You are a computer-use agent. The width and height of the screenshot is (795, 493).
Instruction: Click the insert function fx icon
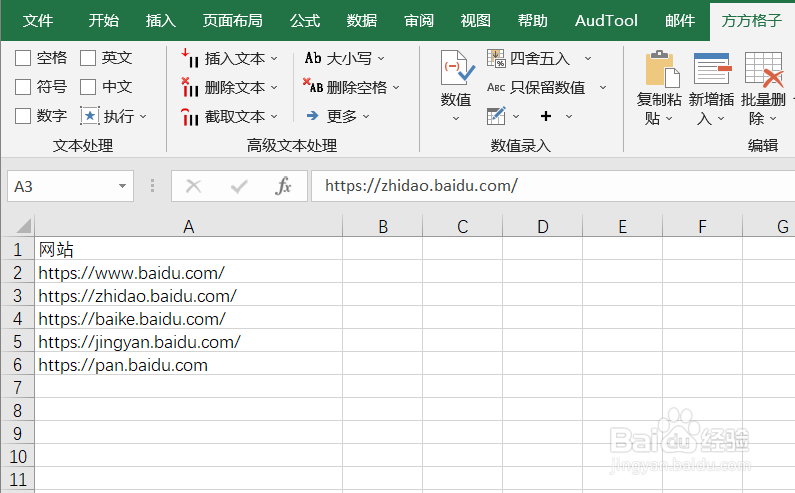click(x=283, y=186)
